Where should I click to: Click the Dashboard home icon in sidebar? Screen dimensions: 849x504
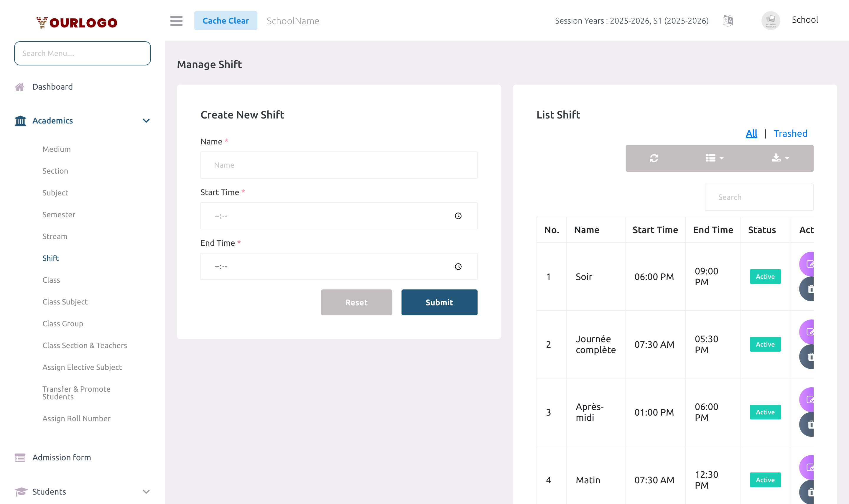tap(20, 87)
